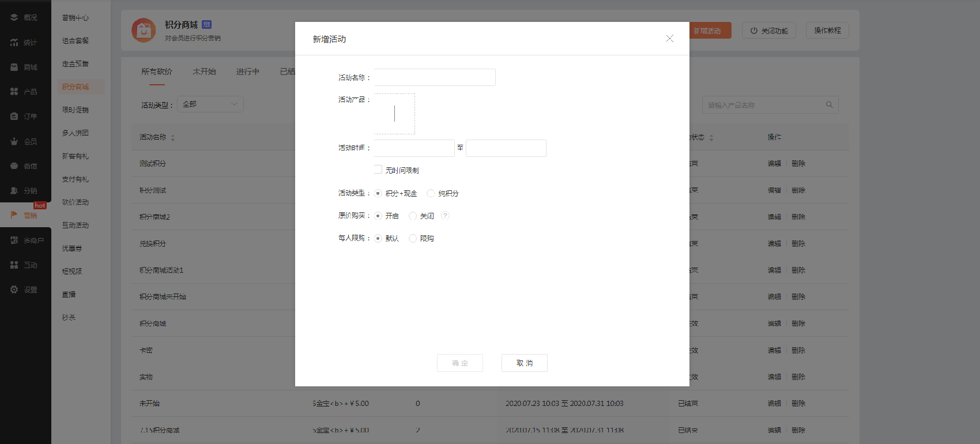The image size is (980, 444).
Task: Select the 营销 marketing flag icon
Action: click(14, 215)
